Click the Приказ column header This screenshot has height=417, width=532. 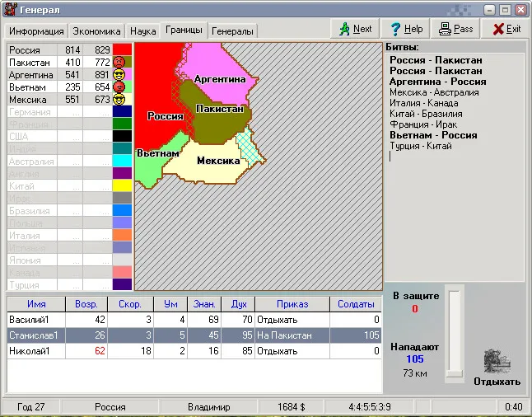click(292, 304)
